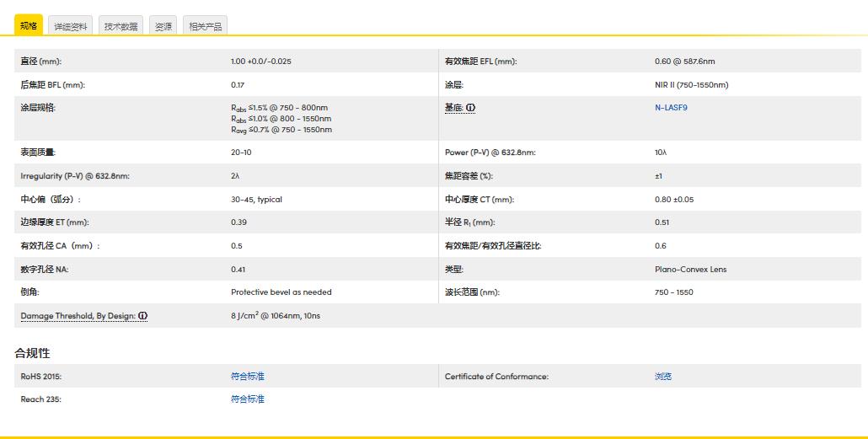
Task: Select the 技术数据 tab
Action: (121, 26)
